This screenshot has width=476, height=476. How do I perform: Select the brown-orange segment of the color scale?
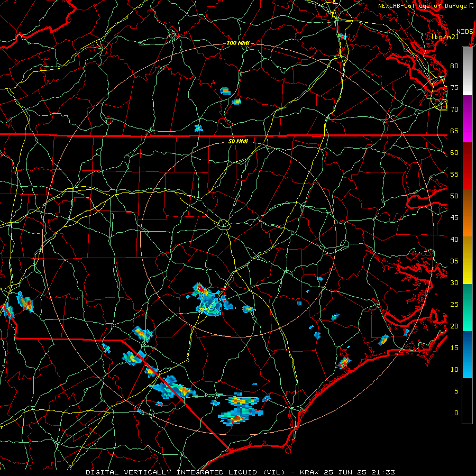(467, 213)
